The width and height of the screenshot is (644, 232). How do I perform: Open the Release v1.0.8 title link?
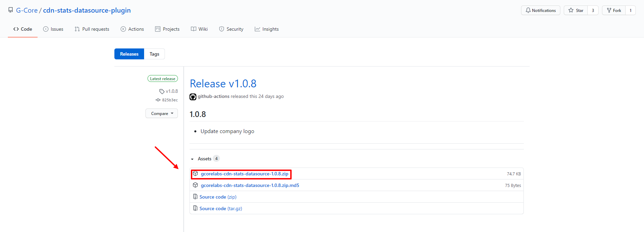point(223,84)
